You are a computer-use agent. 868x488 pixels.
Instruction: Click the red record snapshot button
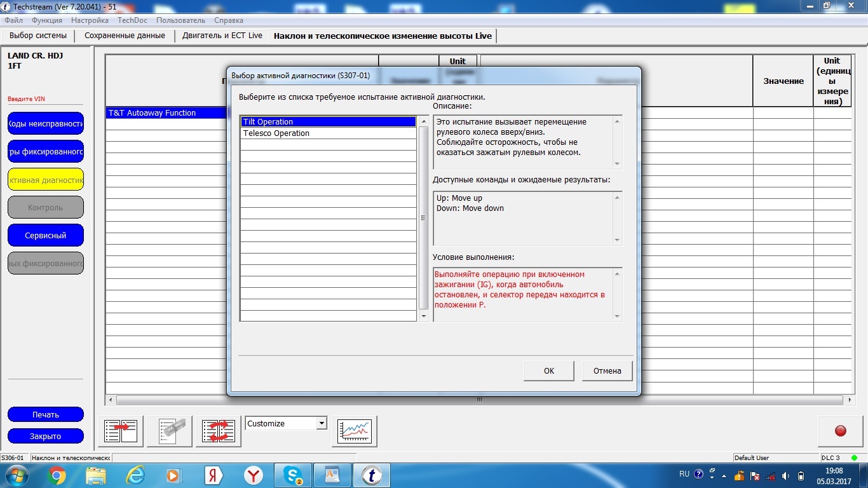(840, 431)
